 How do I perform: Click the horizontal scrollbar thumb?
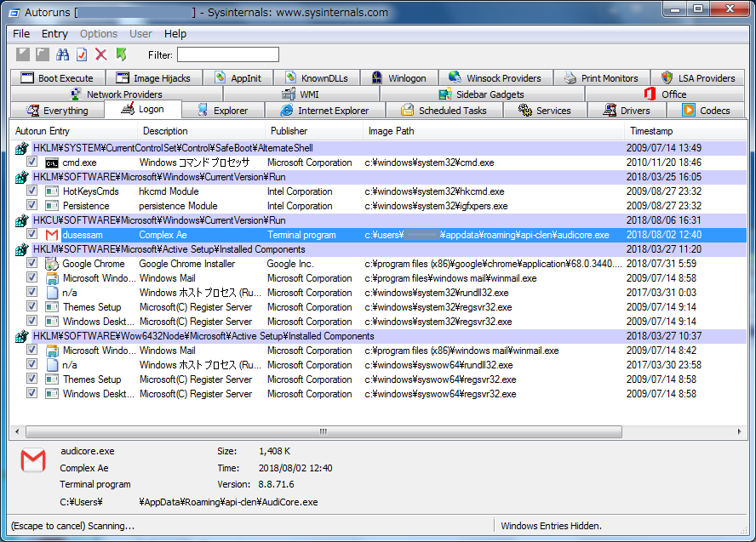[x=324, y=431]
